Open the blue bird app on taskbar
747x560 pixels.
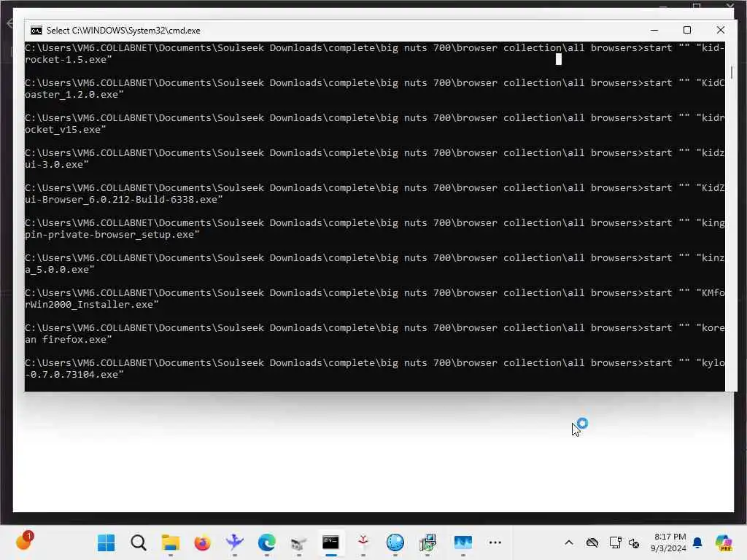tap(234, 542)
